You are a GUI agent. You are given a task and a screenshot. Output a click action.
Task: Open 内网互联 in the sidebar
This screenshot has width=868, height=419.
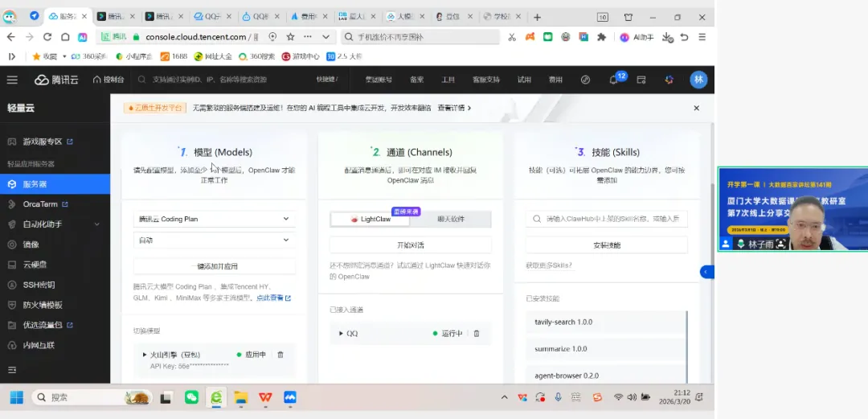39,345
